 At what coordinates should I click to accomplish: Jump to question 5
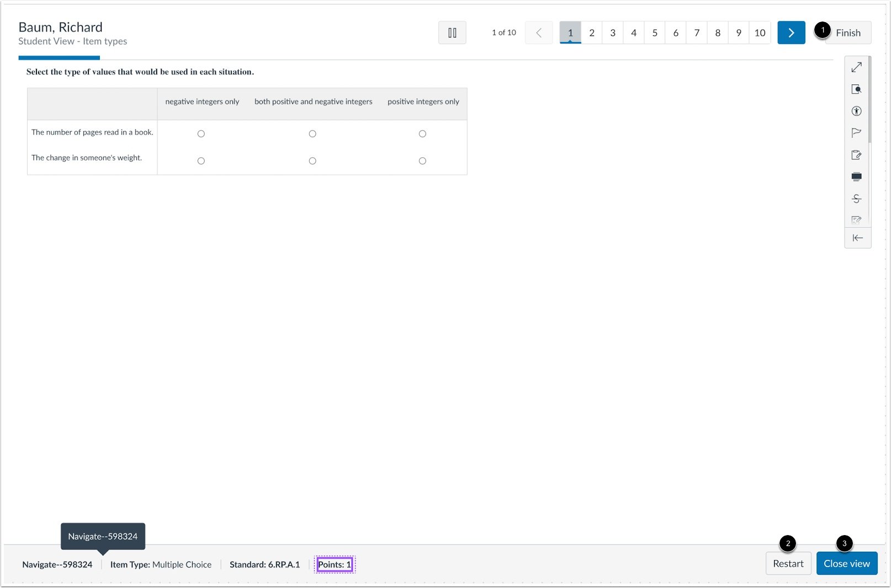[655, 33]
